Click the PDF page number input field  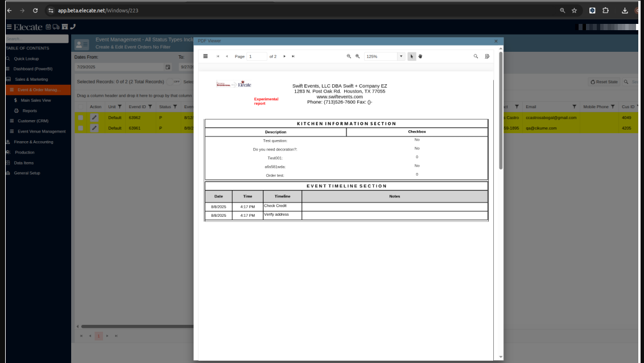257,56
